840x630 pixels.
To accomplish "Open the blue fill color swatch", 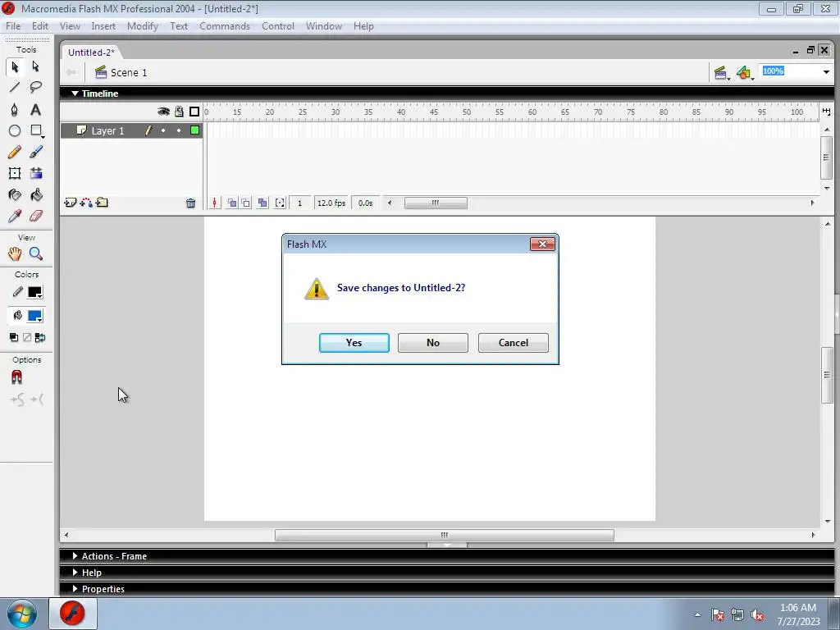I will [34, 316].
